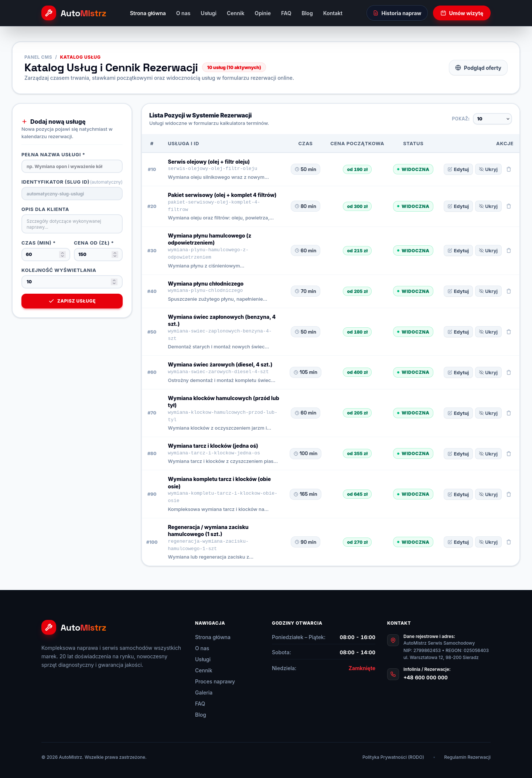The height and width of the screenshot is (778, 532).
Task: Hide the świec zapłonowych service
Action: tap(488, 332)
